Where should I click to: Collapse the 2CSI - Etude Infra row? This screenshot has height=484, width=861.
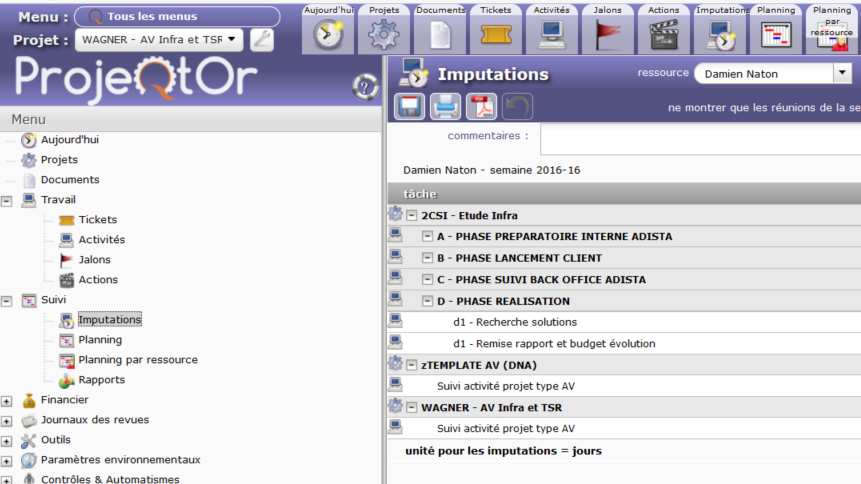tap(411, 215)
